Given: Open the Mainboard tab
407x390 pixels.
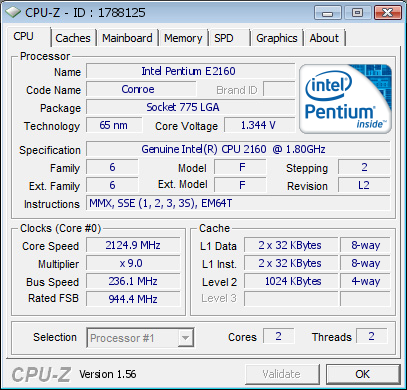Looking at the screenshot, I should pos(127,38).
